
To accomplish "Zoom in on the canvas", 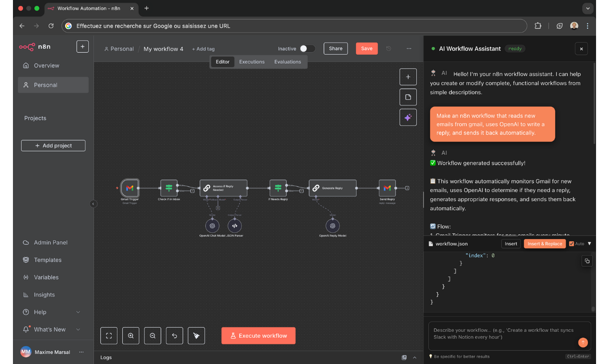I will click(131, 336).
